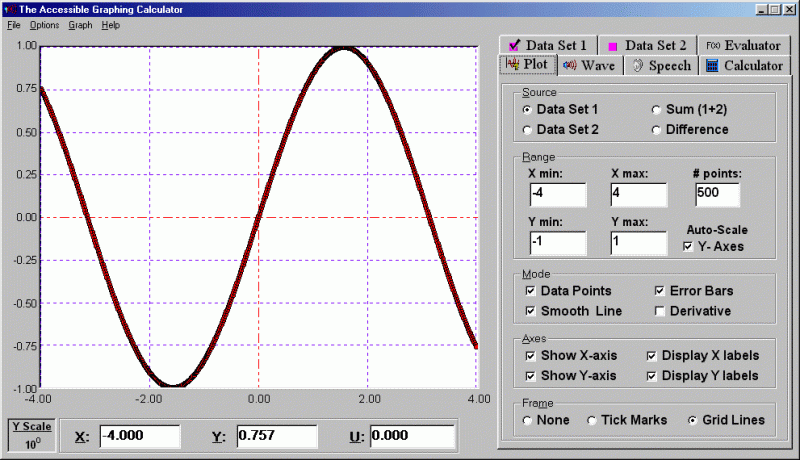Click the # points input field
This screenshot has height=460, width=800.
(x=717, y=195)
